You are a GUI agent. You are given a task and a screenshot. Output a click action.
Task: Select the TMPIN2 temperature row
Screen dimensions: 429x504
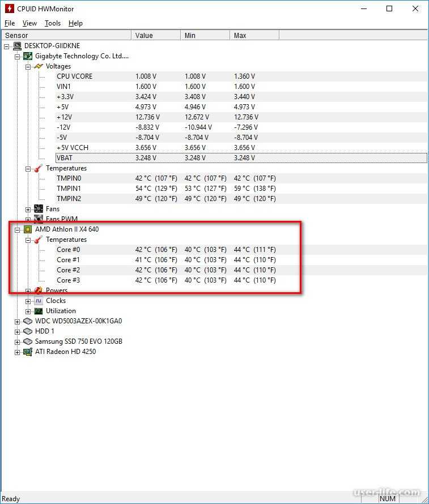(241, 199)
